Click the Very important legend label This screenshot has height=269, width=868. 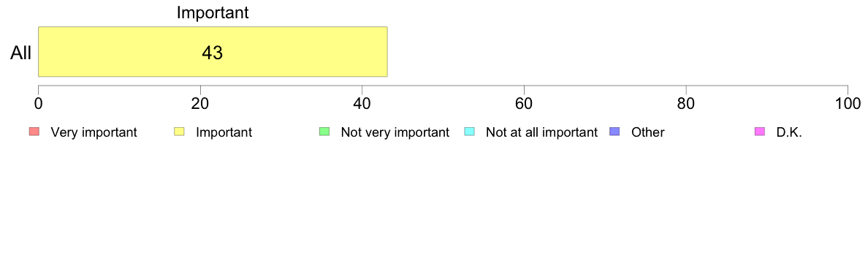(94, 132)
